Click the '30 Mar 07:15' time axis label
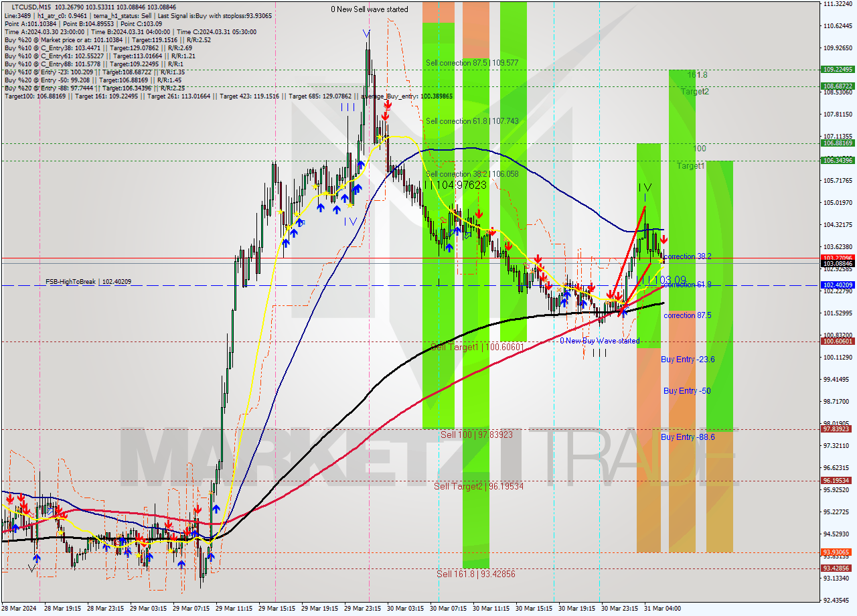The image size is (857, 616). point(448,609)
